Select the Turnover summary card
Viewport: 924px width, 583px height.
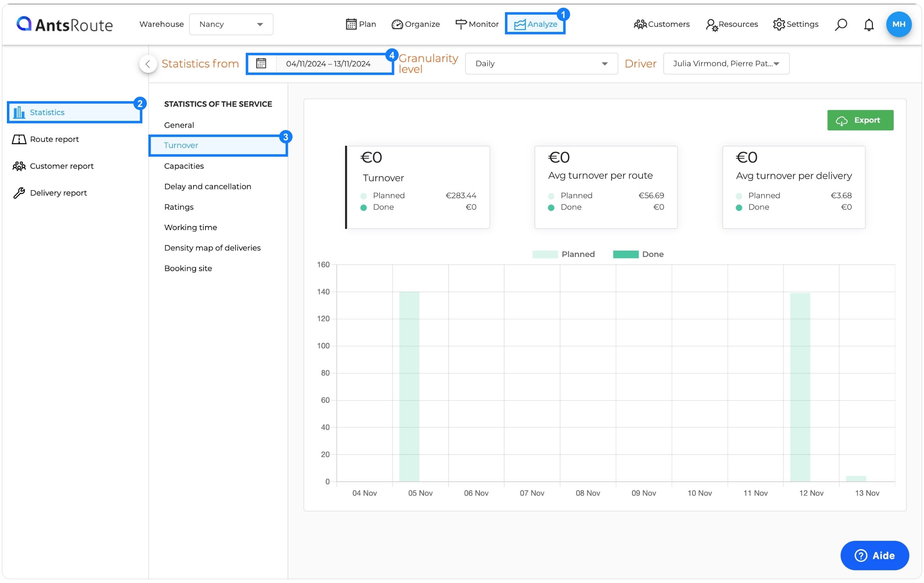coord(417,187)
